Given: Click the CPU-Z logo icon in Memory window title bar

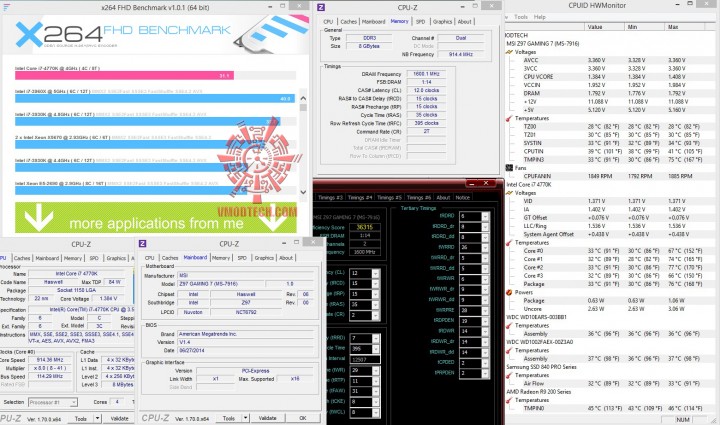Looking at the screenshot, I should coord(321,7).
